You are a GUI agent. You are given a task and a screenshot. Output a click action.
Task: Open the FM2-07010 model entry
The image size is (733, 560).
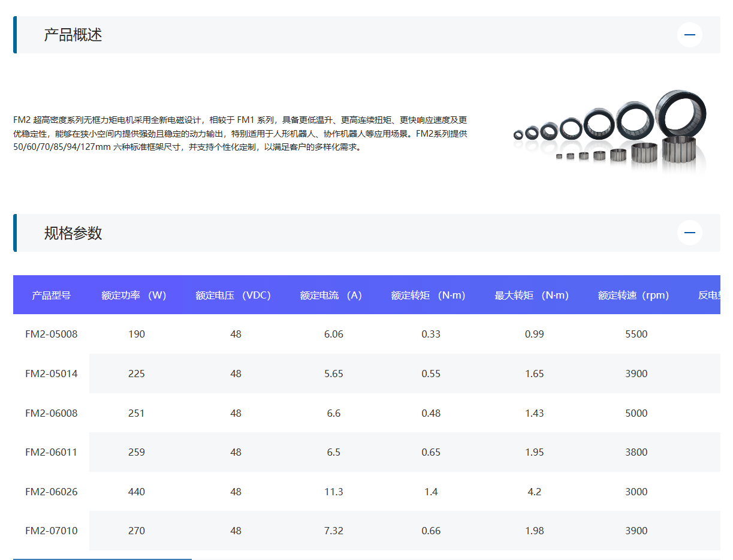[x=51, y=531]
